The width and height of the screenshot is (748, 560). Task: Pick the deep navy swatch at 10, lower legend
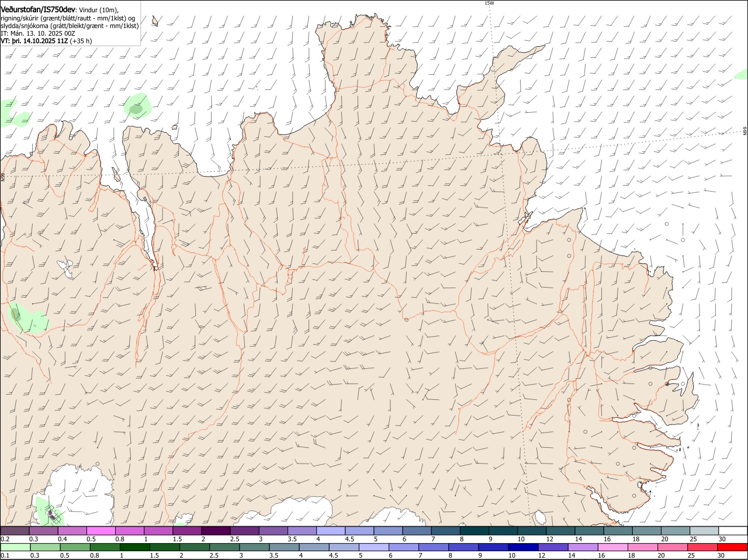tap(523, 547)
